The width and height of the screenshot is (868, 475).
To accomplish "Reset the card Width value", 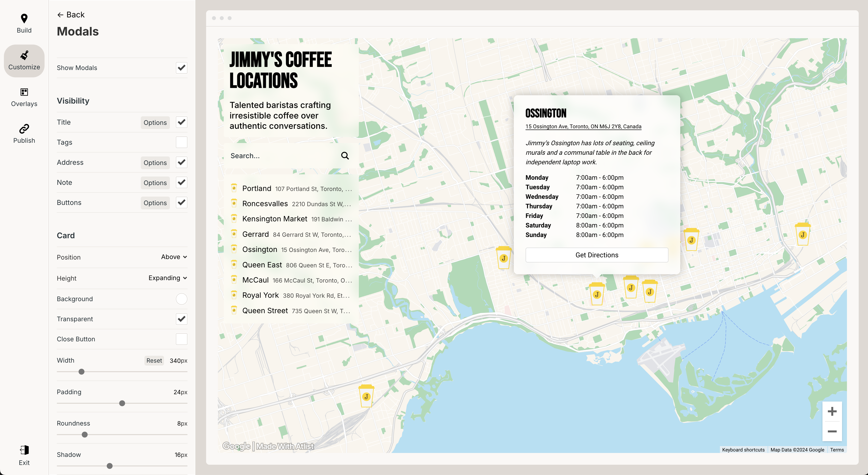I will [154, 360].
